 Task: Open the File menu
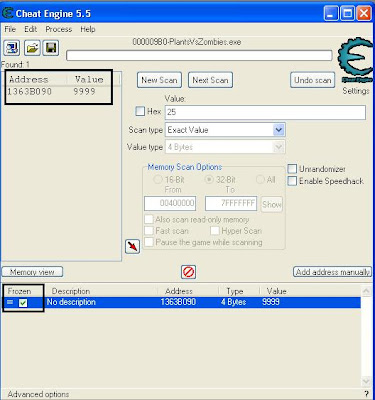(x=10, y=29)
